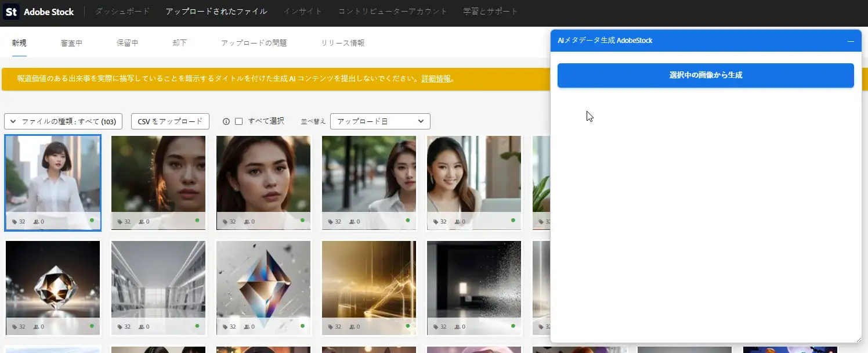Viewport: 868px width, 353px height.
Task: Click green status dot on backlit-hair woman close-up
Action: [197, 221]
